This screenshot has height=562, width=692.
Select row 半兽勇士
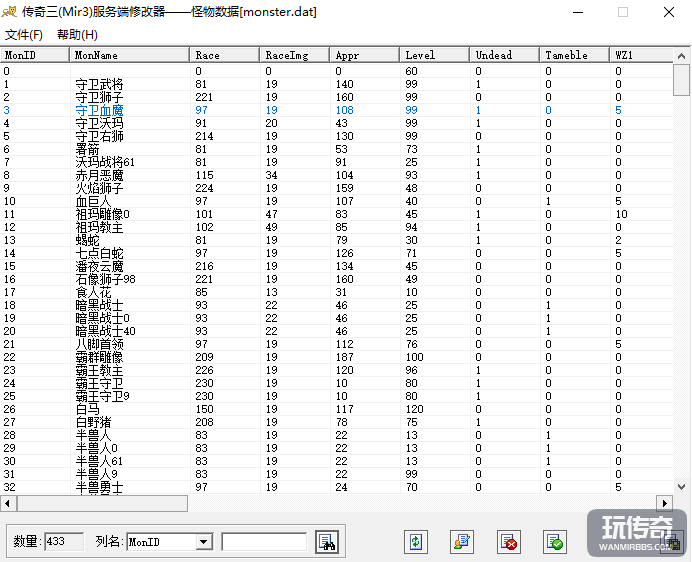[x=336, y=487]
